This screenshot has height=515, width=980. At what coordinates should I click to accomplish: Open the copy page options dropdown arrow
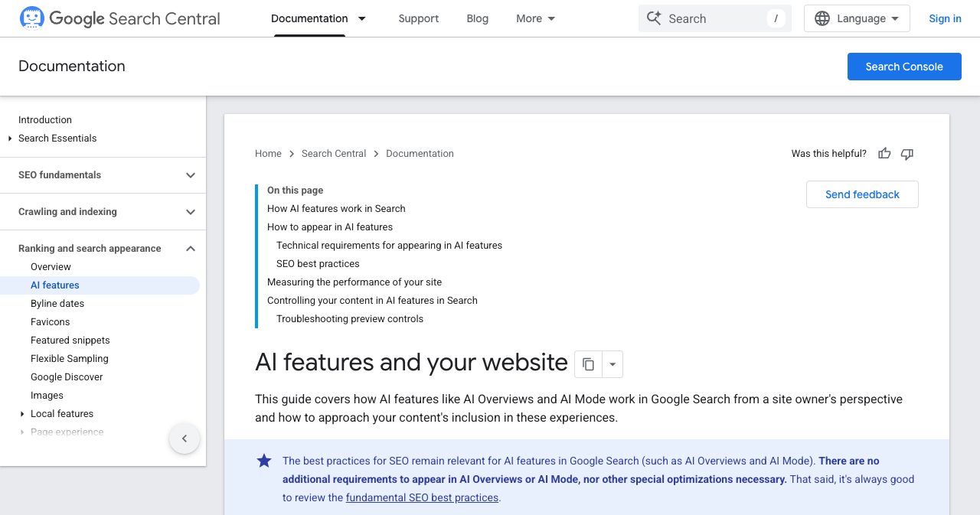[612, 364]
